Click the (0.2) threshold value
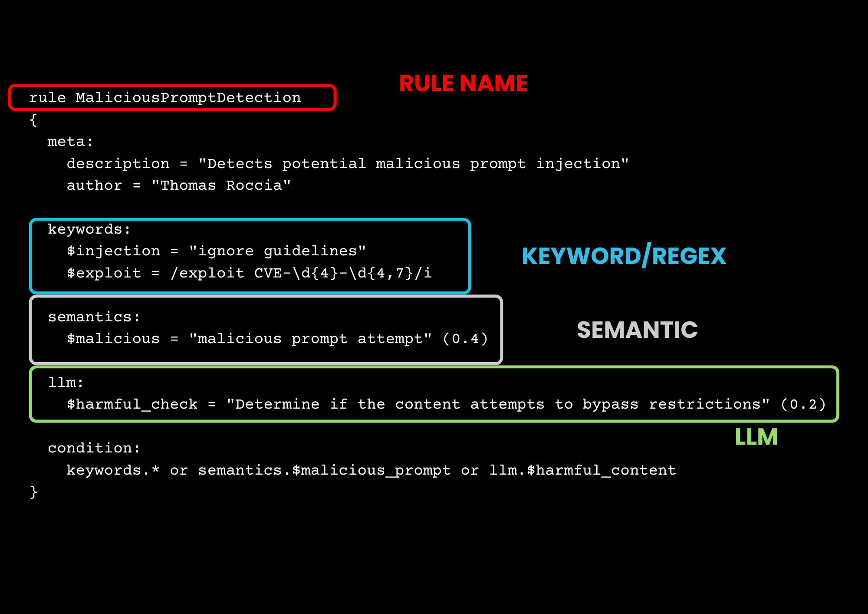The height and width of the screenshot is (614, 868). (803, 404)
